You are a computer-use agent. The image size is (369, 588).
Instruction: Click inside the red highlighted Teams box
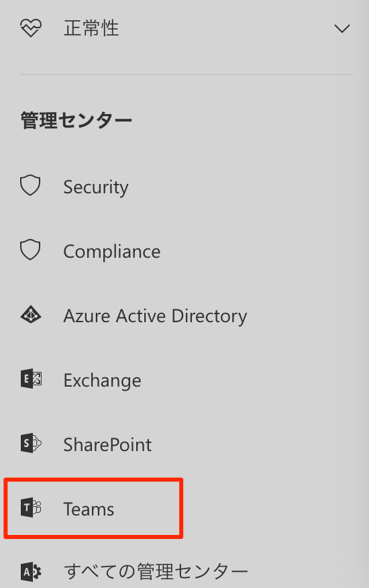93,508
